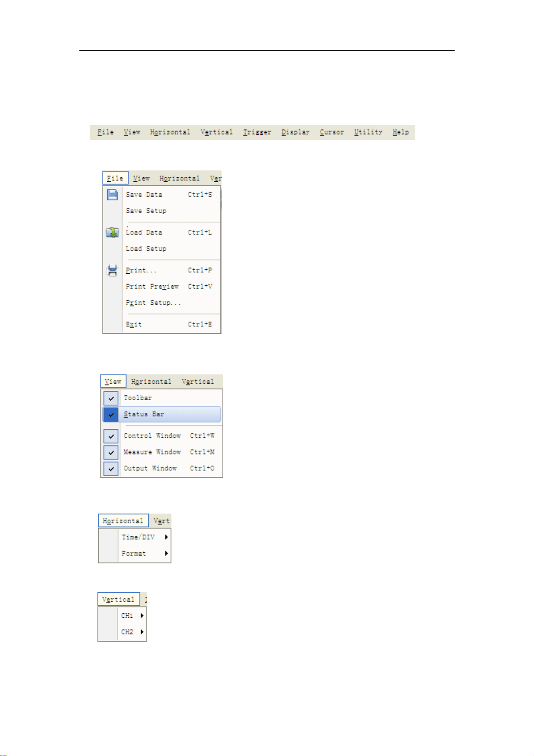534x756 pixels.
Task: Toggle the Control Window checkbox
Action: 111,436
